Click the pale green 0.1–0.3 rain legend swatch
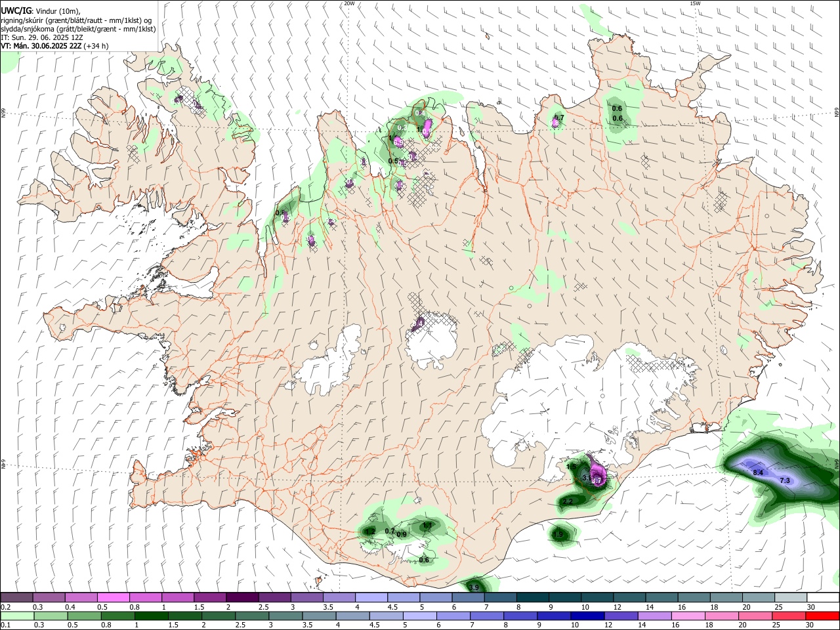The width and height of the screenshot is (840, 630). (17, 616)
